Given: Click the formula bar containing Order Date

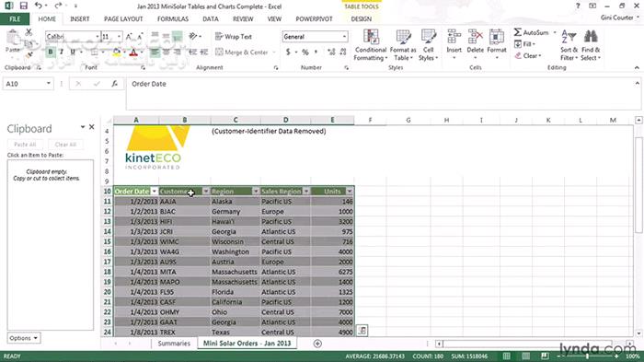Looking at the screenshot, I should (380, 93).
